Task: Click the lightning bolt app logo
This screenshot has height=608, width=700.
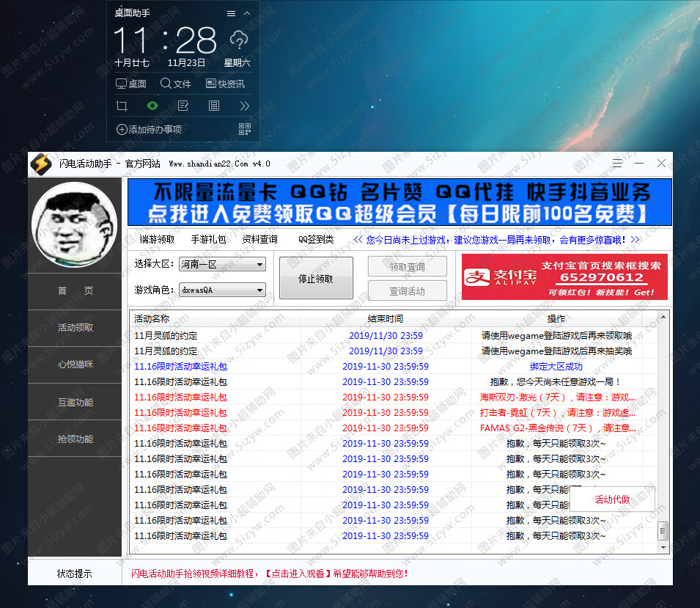Action: pos(41,164)
